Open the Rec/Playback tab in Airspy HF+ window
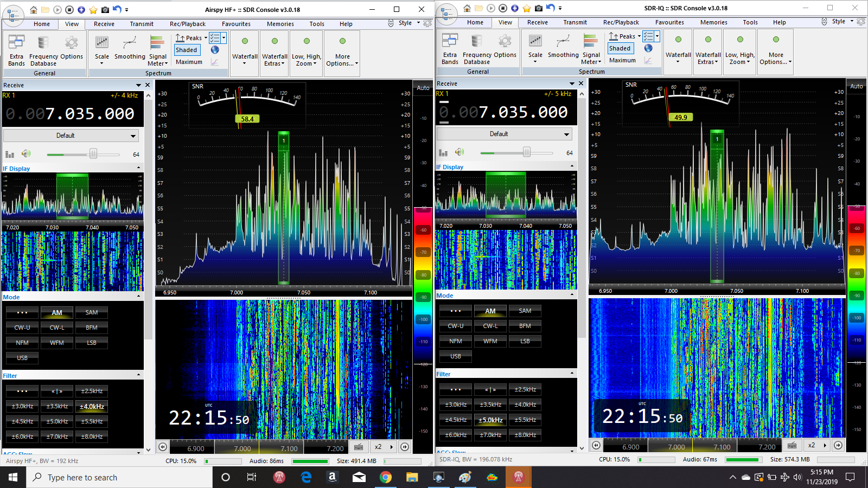 click(x=187, y=24)
